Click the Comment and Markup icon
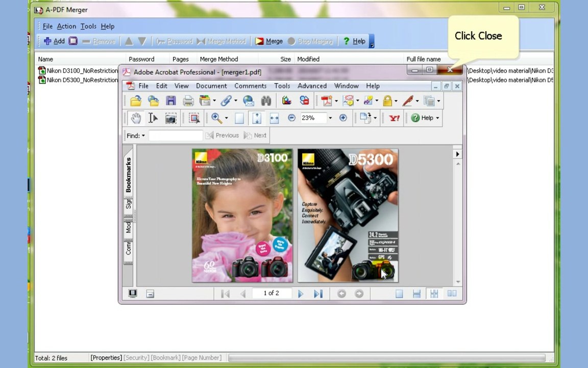The width and height of the screenshot is (588, 368). (349, 101)
